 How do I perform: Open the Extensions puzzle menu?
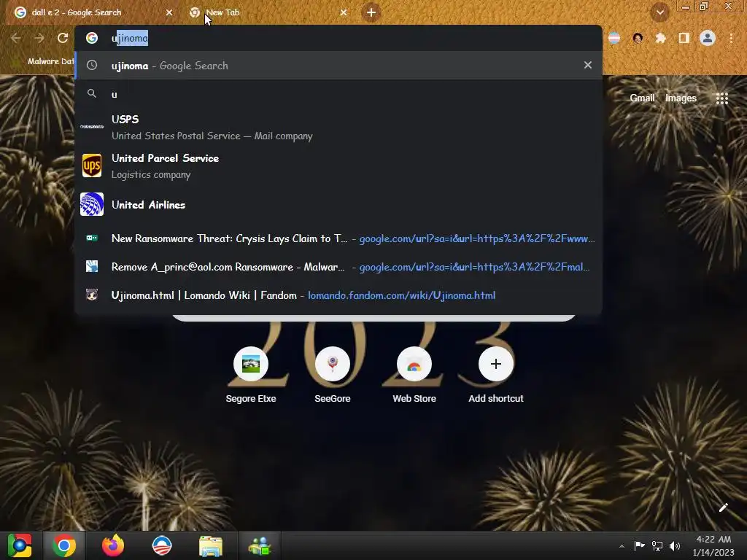[x=661, y=38]
